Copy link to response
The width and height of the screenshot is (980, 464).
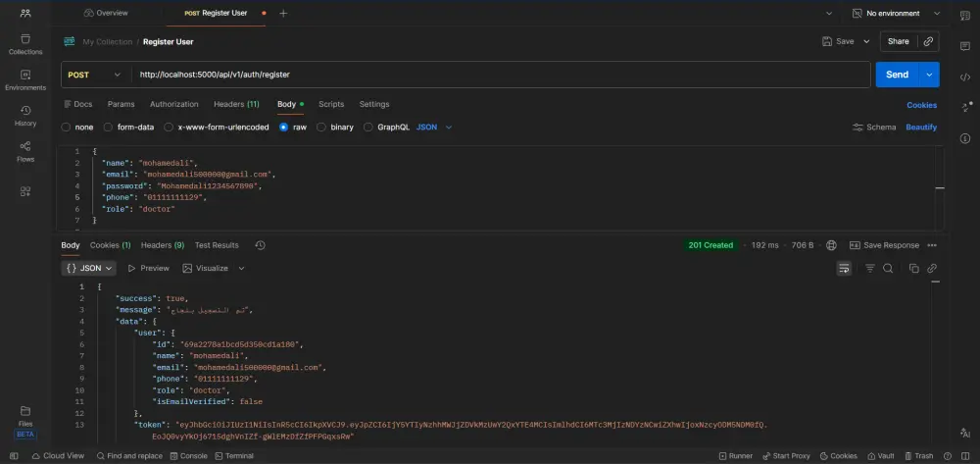click(932, 268)
